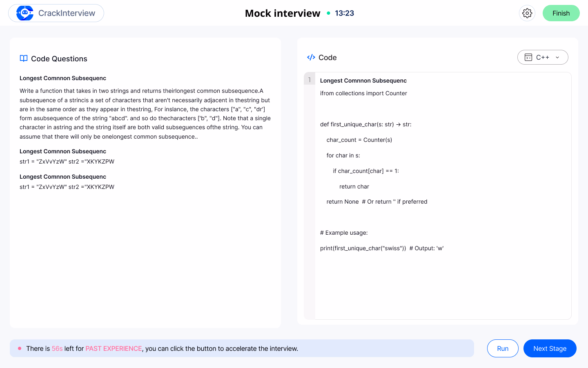This screenshot has height=368, width=588.
Task: Click the chevron arrow next to C++
Action: pyautogui.click(x=557, y=57)
